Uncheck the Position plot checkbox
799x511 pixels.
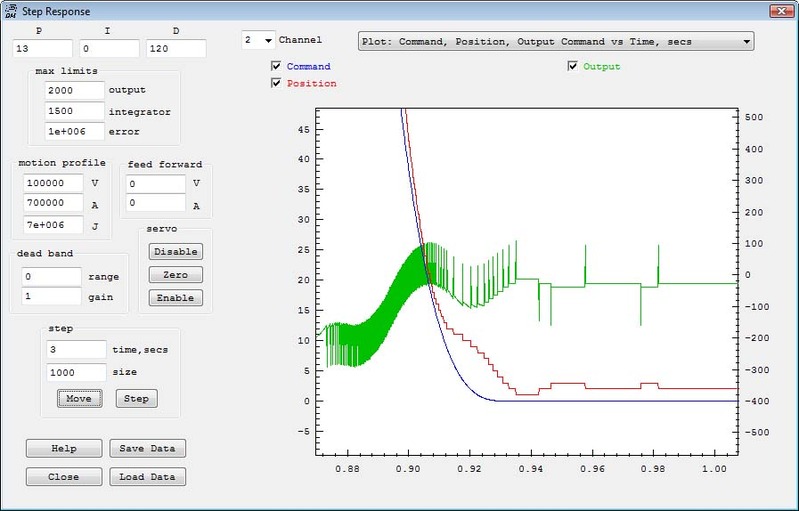277,84
